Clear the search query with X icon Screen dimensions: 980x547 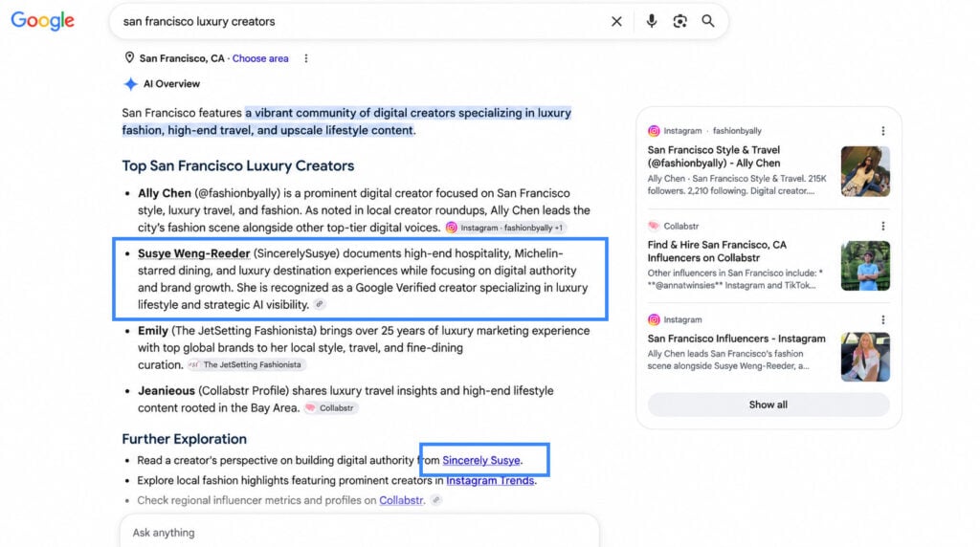[x=616, y=21]
